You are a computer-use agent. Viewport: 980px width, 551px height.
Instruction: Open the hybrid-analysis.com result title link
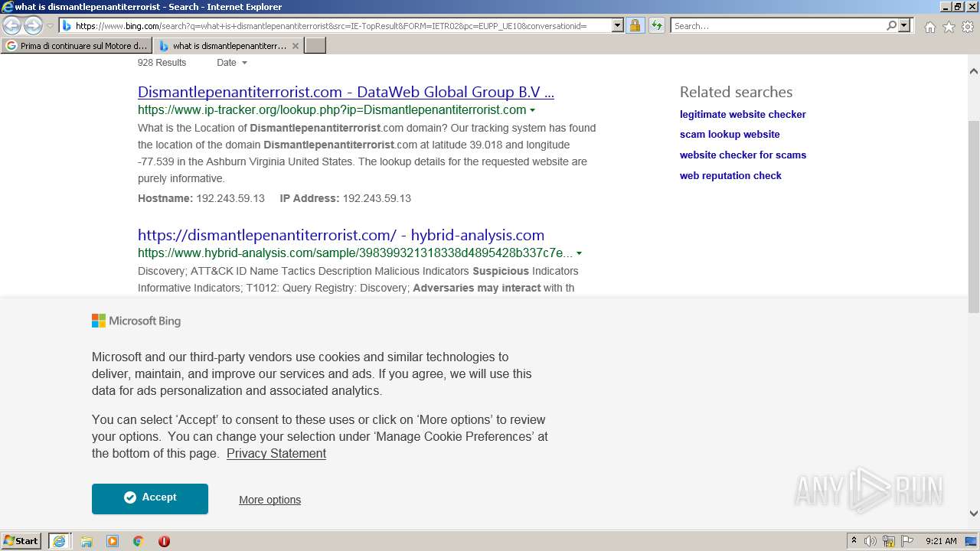pos(341,235)
